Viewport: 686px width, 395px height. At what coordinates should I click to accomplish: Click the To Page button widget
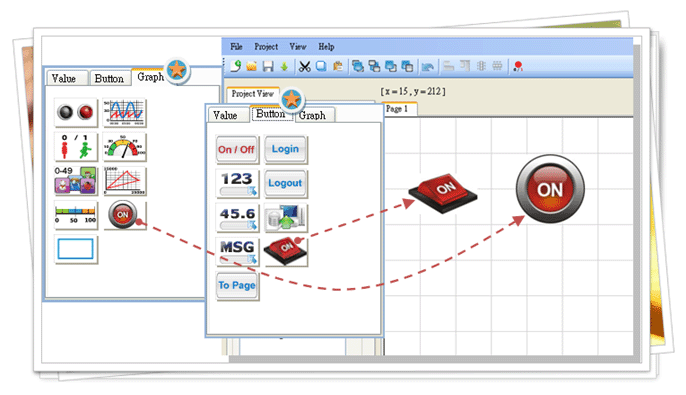237,286
